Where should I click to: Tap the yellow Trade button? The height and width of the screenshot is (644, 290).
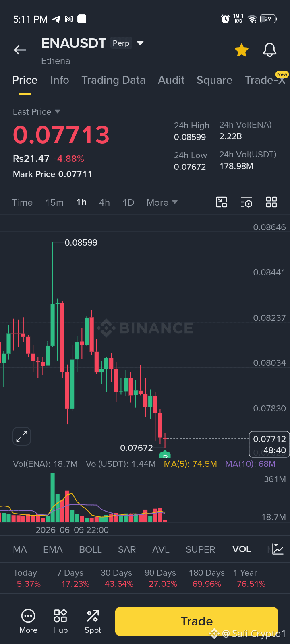[197, 621]
